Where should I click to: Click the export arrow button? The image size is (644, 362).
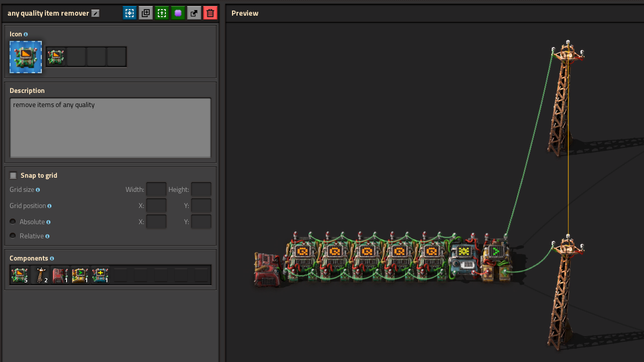[x=194, y=13]
